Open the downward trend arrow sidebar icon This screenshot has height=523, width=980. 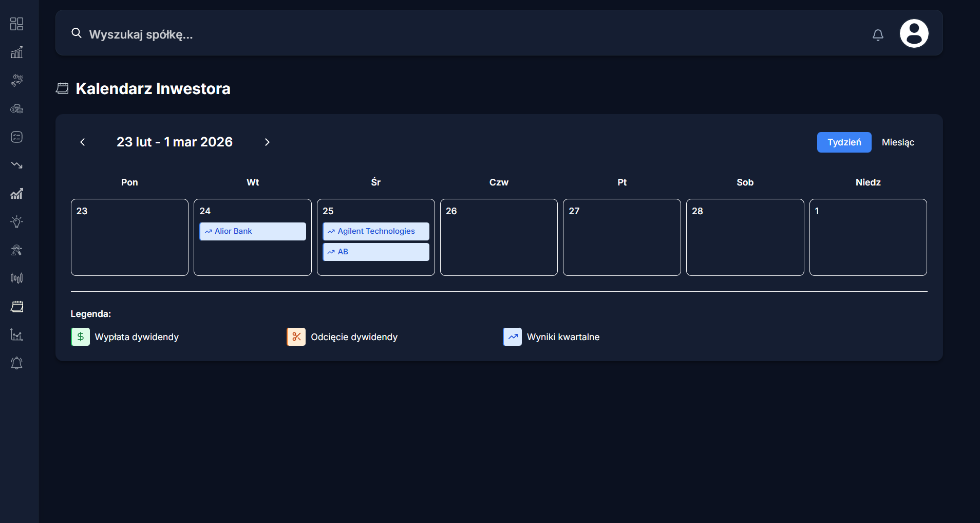(x=16, y=165)
